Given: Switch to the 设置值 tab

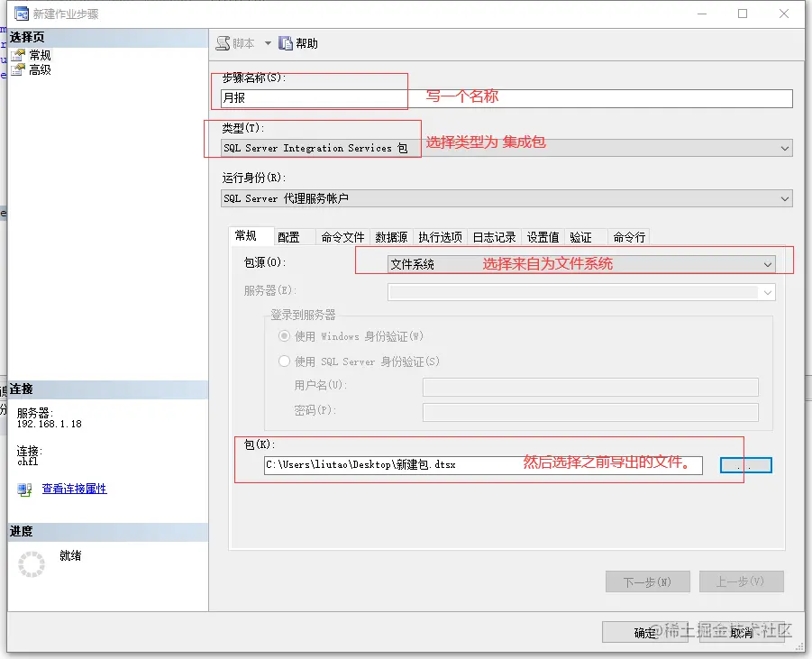Looking at the screenshot, I should coord(543,237).
